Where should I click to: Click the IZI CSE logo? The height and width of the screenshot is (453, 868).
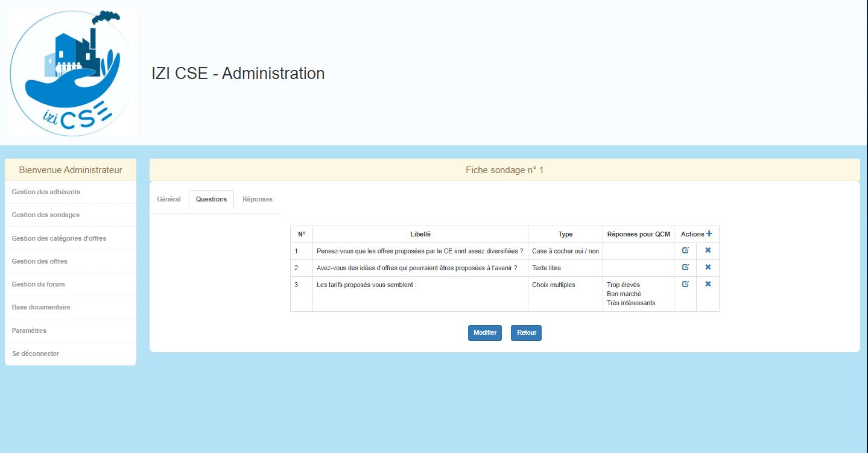(72, 72)
